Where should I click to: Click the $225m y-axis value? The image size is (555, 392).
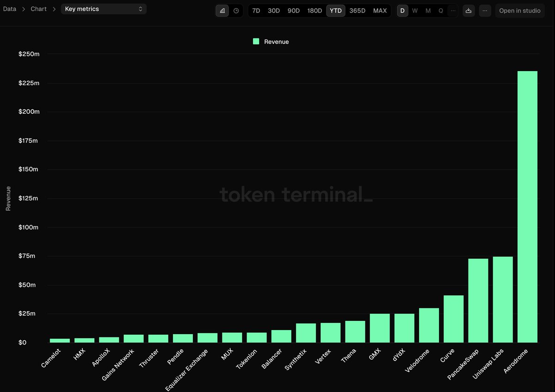(29, 83)
